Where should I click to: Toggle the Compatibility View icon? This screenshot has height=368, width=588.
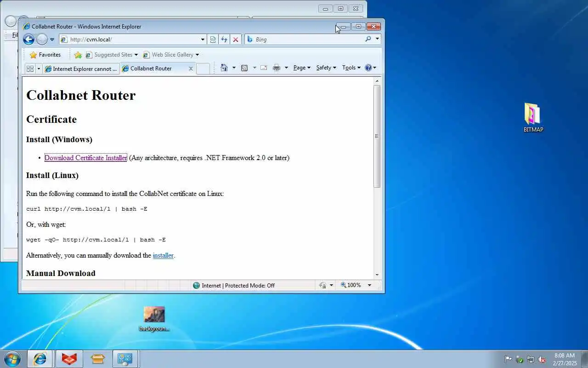[213, 40]
